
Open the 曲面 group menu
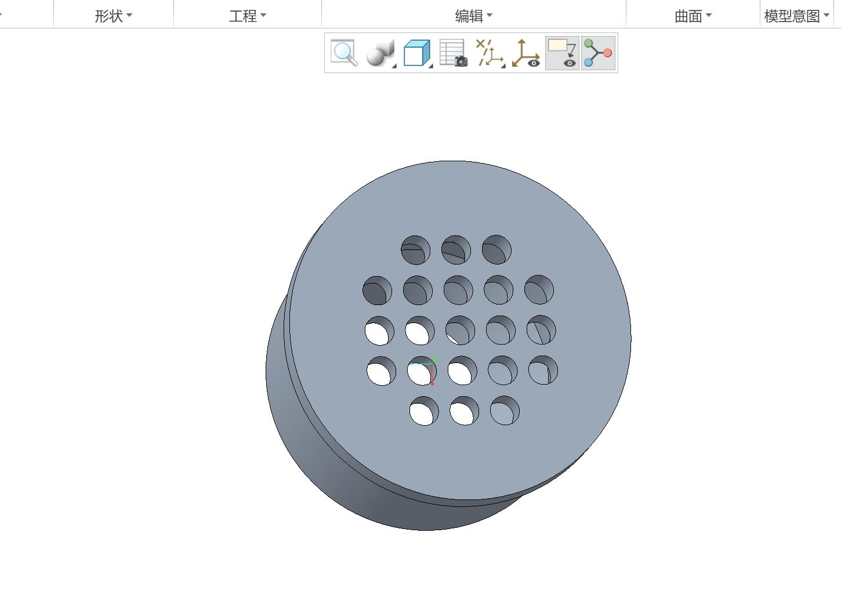point(693,16)
